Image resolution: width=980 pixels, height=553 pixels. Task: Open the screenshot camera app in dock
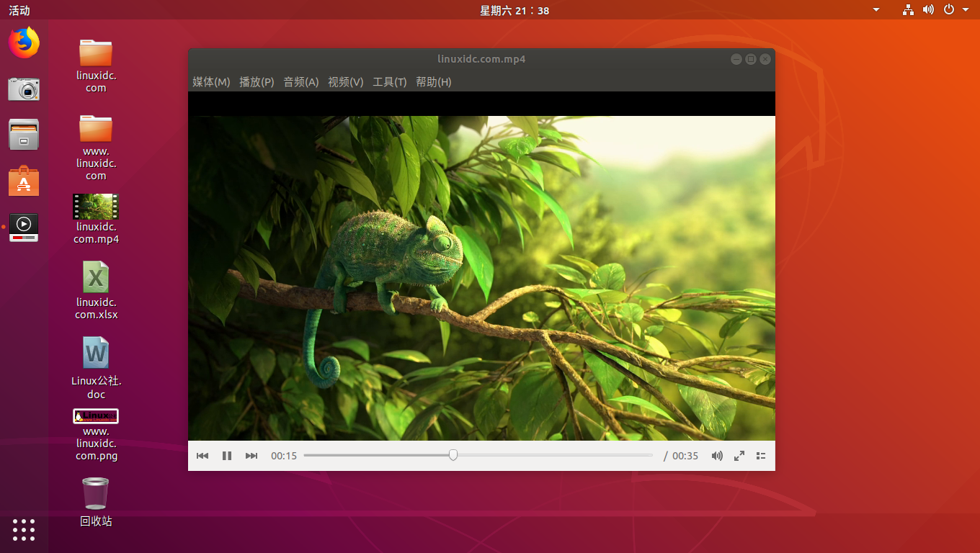(x=24, y=89)
